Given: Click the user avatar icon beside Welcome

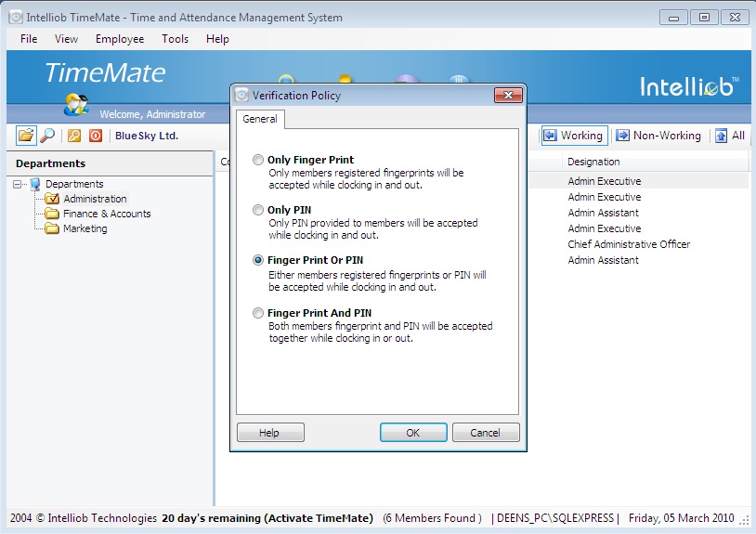Looking at the screenshot, I should point(76,105).
